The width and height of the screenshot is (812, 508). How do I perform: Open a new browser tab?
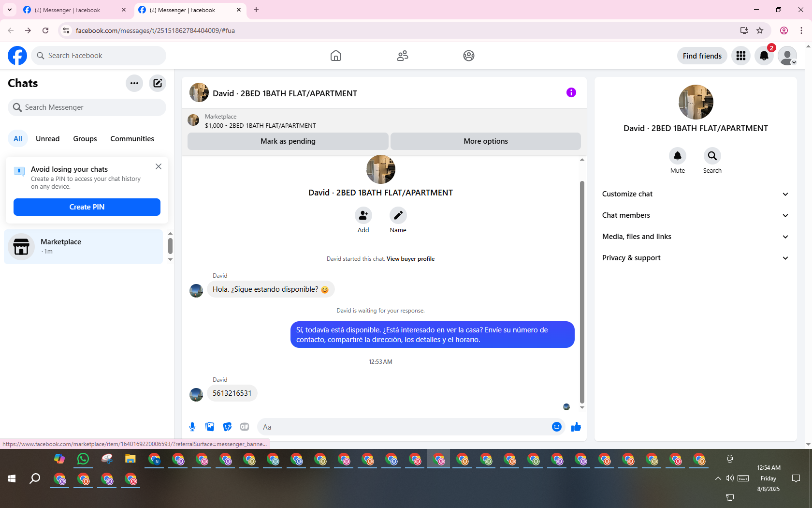pos(256,10)
